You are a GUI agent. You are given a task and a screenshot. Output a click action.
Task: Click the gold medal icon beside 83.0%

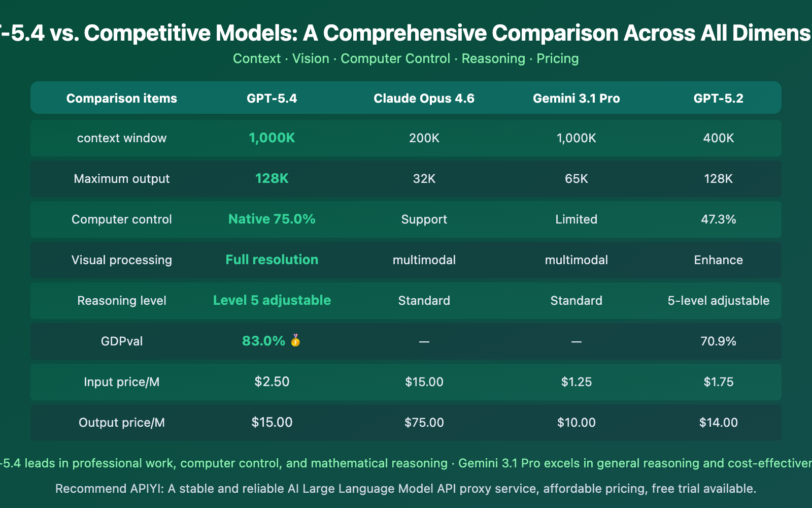295,341
